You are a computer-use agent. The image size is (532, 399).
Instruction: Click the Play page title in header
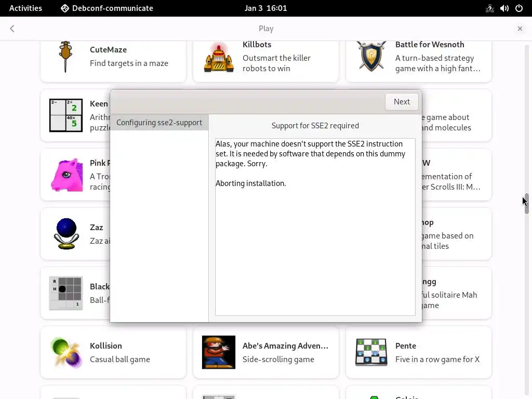266,29
